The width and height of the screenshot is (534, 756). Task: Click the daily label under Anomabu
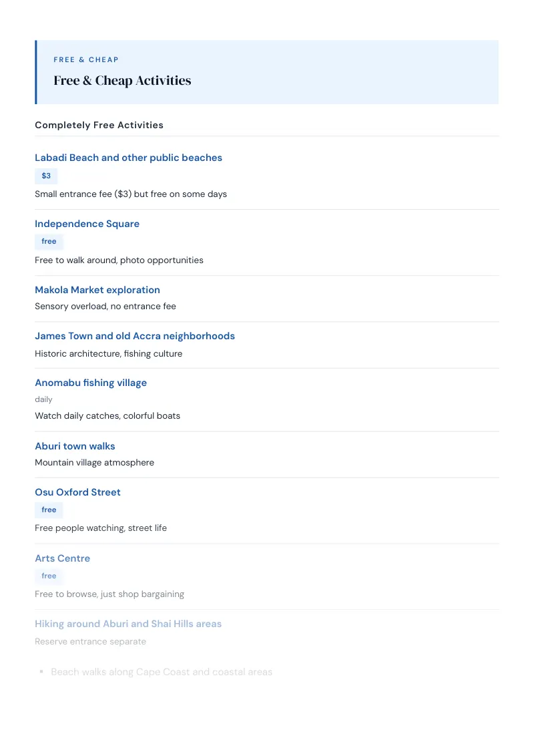point(43,399)
